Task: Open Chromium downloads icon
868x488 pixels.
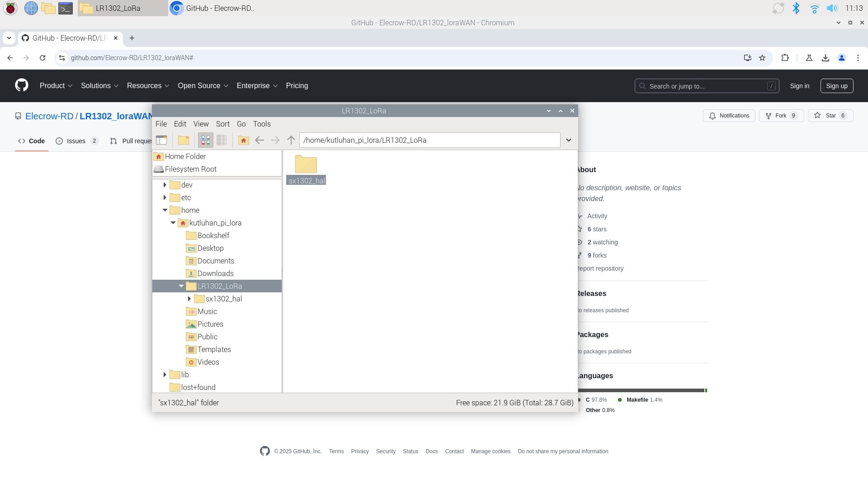Action: pyautogui.click(x=826, y=58)
